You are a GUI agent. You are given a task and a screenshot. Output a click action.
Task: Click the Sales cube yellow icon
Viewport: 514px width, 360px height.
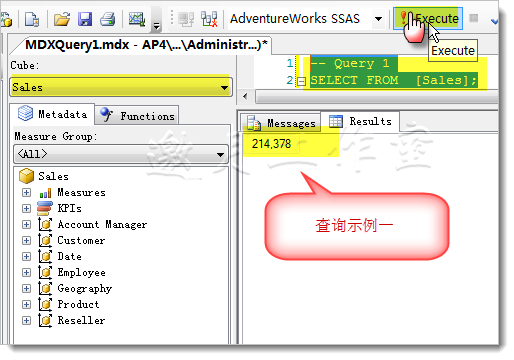pos(26,176)
